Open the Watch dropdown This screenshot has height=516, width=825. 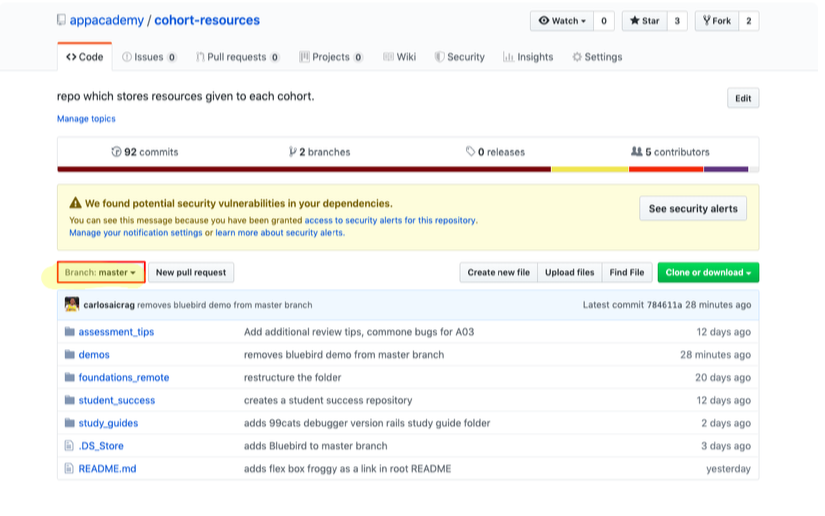(562, 21)
